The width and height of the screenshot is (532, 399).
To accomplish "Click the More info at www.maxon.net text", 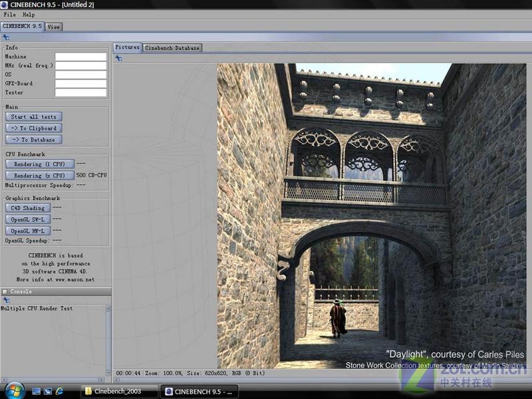I will coord(55,280).
